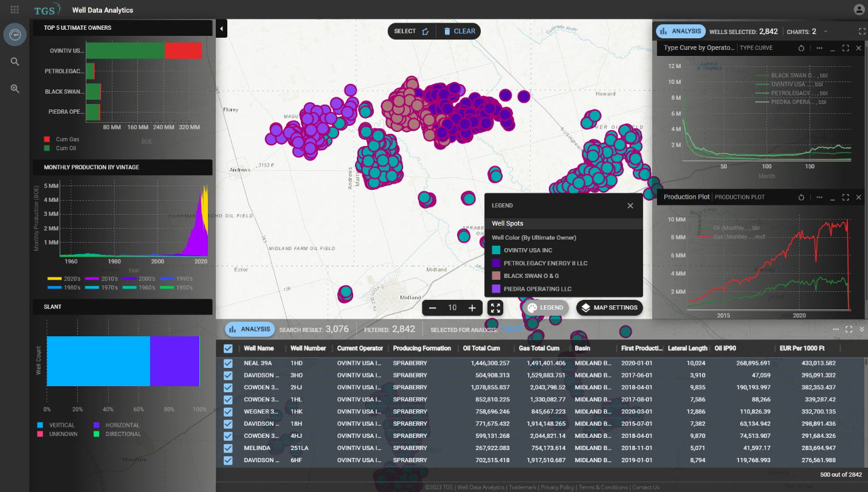Open the search tool in left sidebar

(15, 61)
